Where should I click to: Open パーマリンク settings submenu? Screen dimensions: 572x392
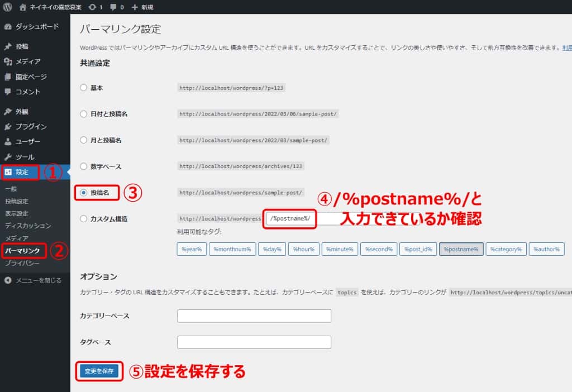tap(22, 251)
